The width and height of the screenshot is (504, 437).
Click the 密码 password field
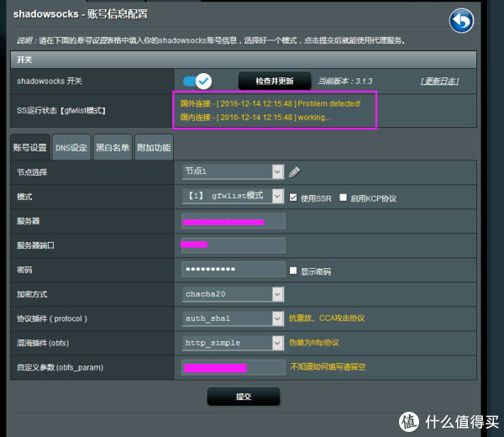[234, 270]
